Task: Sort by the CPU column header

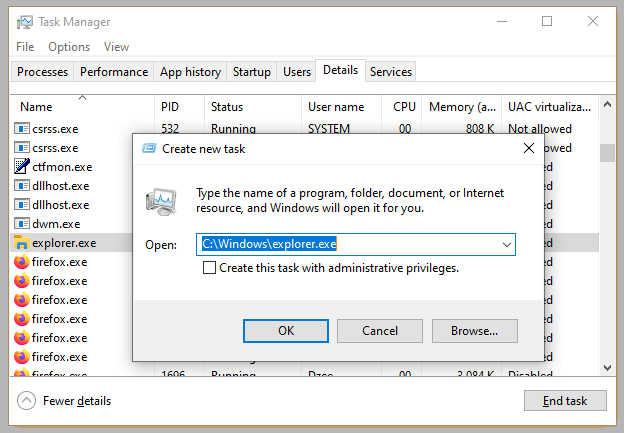Action: point(402,107)
